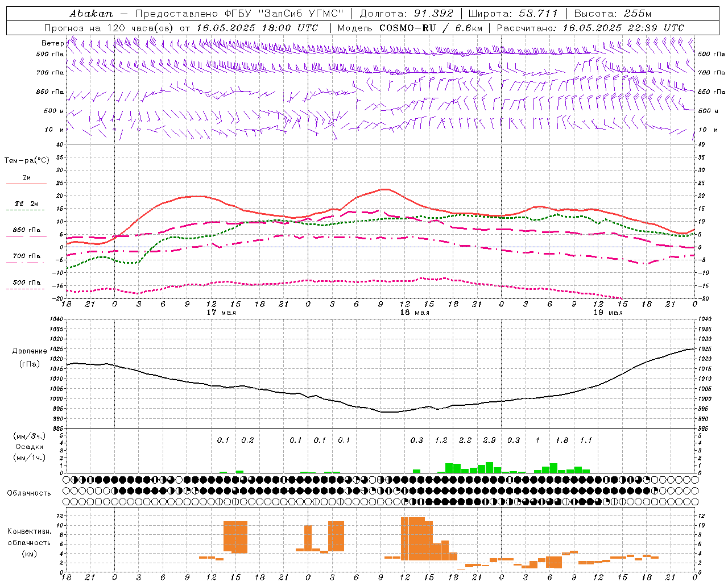Click the "Осадки" precipitation label
Image resolution: width=728 pixels, height=582 pixels.
30,447
